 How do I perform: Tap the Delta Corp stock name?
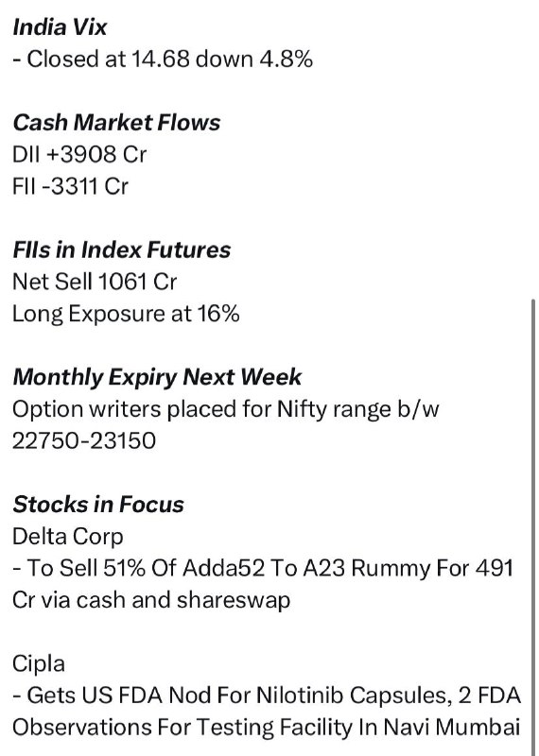pyautogui.click(x=67, y=537)
